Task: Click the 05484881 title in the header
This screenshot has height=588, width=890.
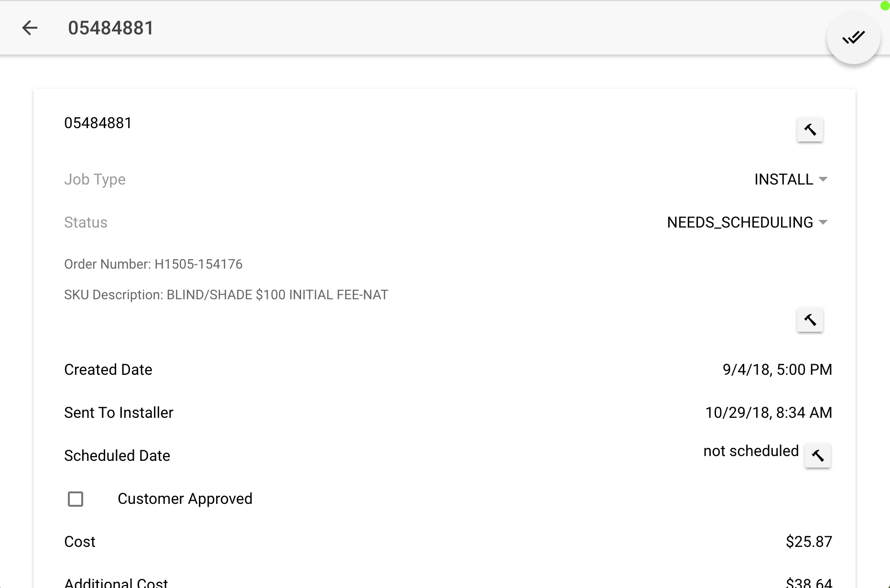Action: (111, 28)
